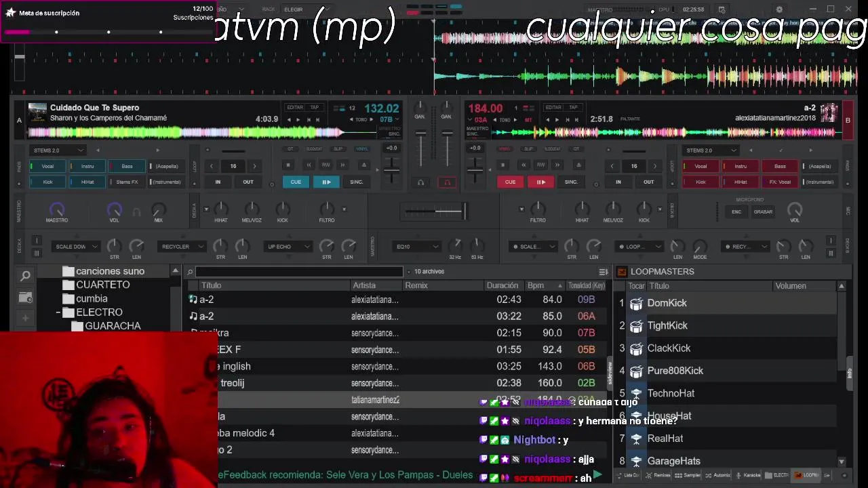This screenshot has height=488, width=868.
Task: Click the headphones icon beside the VOL knob
Action: 136,212
